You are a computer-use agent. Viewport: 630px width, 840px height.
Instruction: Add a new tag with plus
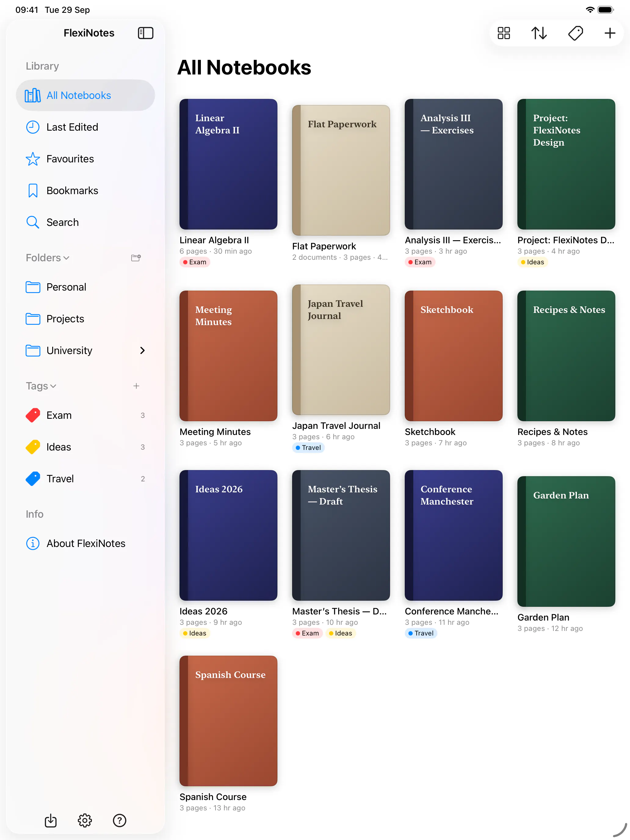136,386
